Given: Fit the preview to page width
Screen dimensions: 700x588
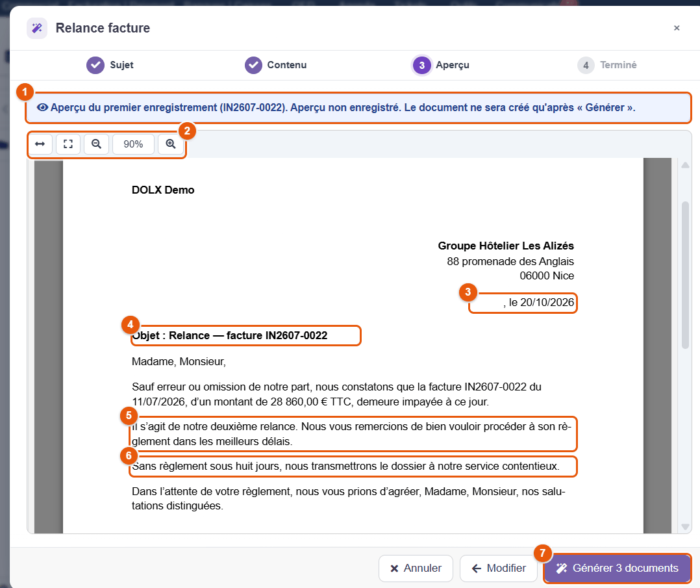Looking at the screenshot, I should tap(40, 144).
